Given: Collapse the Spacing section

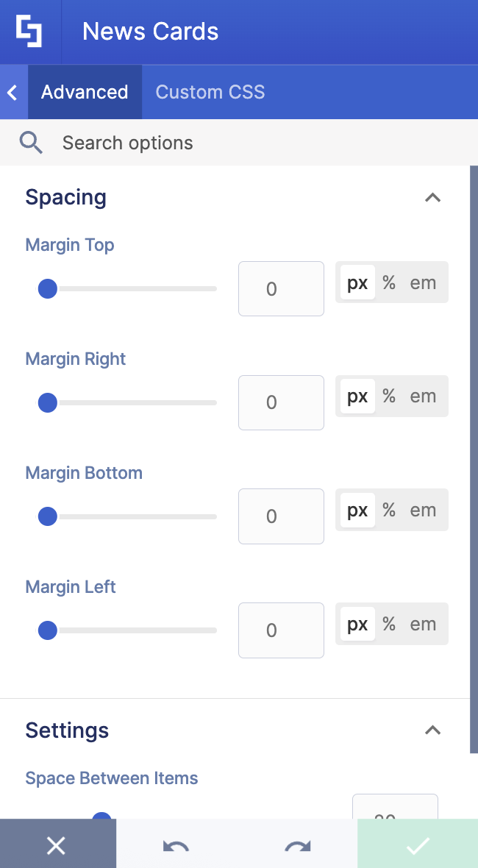Looking at the screenshot, I should 433,197.
